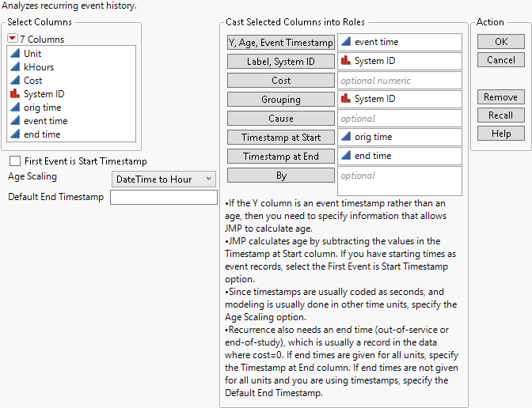Image resolution: width=532 pixels, height=408 pixels.
Task: Click the orig time column icon in list
Action: 14,108
